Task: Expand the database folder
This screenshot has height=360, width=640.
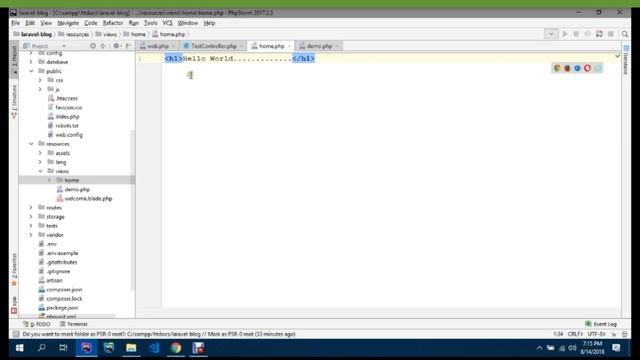Action: coord(31,62)
